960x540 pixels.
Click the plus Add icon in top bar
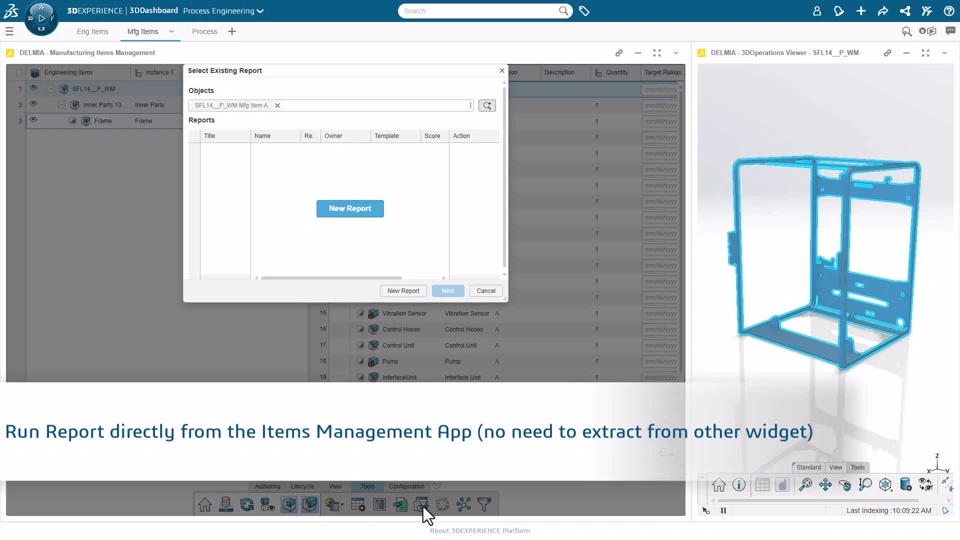point(861,11)
